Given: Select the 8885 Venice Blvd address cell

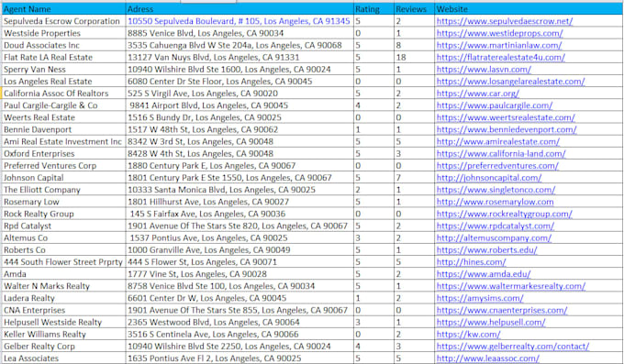Looking at the screenshot, I should tap(240, 33).
